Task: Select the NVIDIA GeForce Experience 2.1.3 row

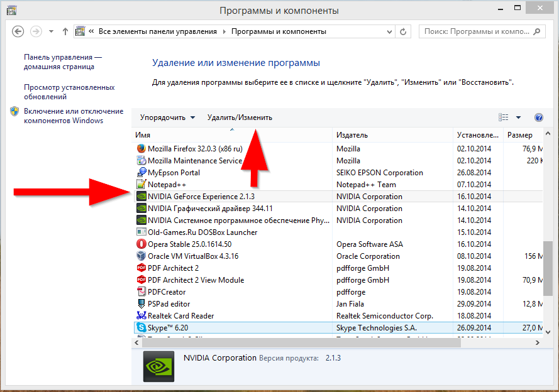Action: (x=338, y=197)
